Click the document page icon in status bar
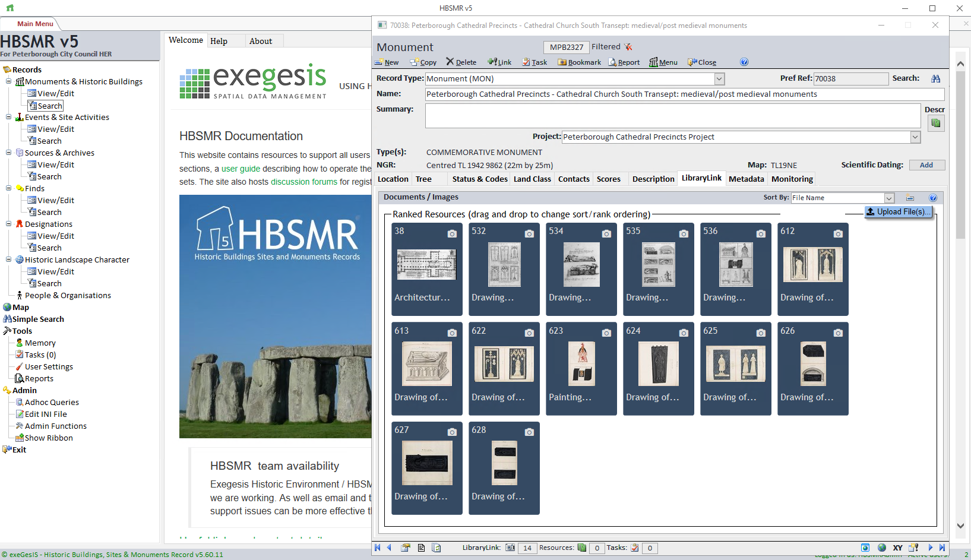 pyautogui.click(x=421, y=548)
